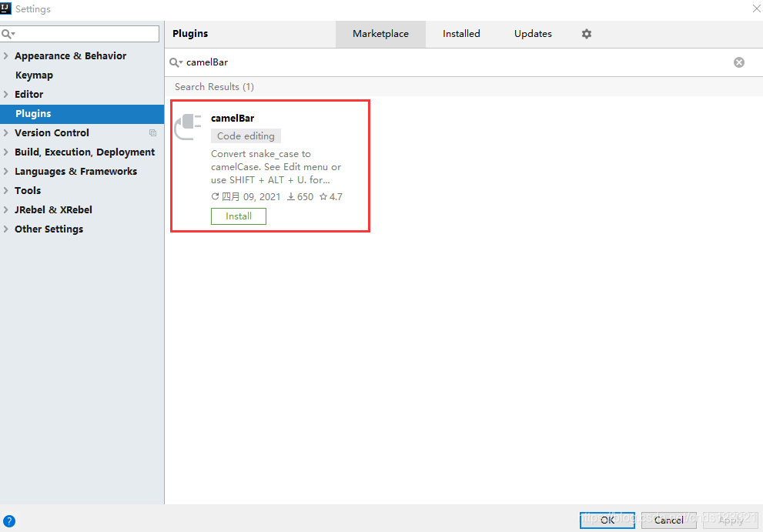This screenshot has height=532, width=763.
Task: Expand the Tools section
Action: [x=6, y=190]
